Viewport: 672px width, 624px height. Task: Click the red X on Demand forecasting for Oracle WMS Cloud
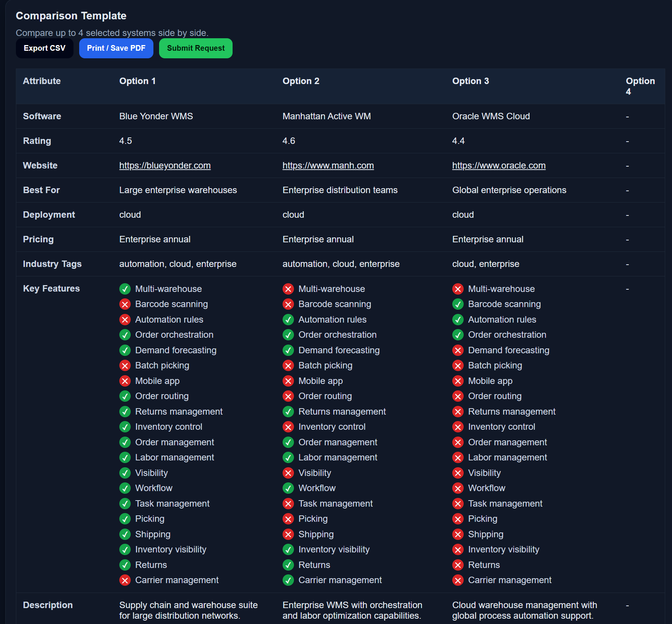pyautogui.click(x=458, y=350)
